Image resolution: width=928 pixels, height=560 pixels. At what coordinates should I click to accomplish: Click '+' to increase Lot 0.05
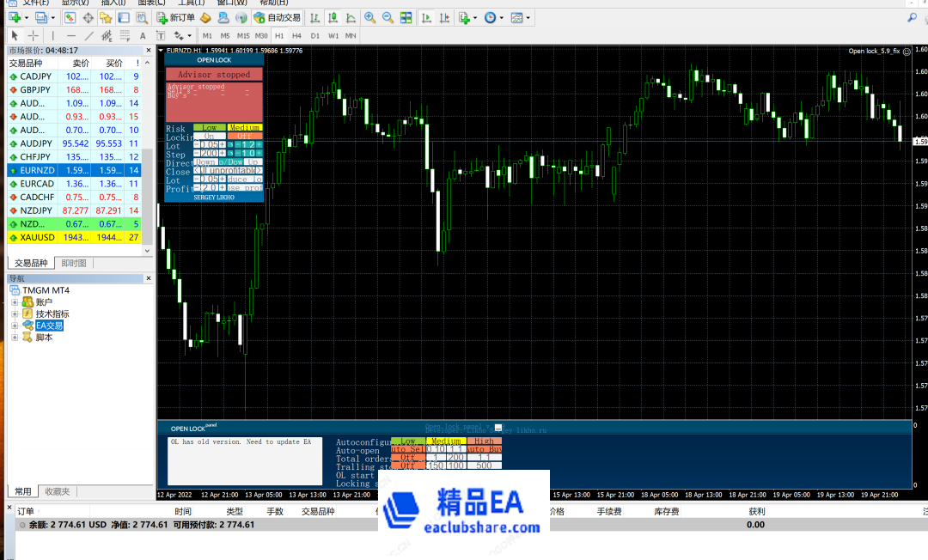222,145
